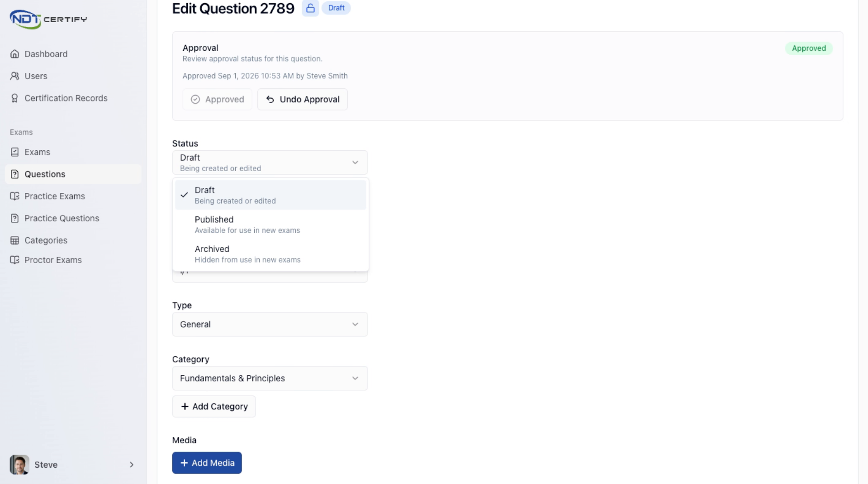Click the Certification Records ribbon icon
Screen dimensions: 868x484
click(15, 98)
